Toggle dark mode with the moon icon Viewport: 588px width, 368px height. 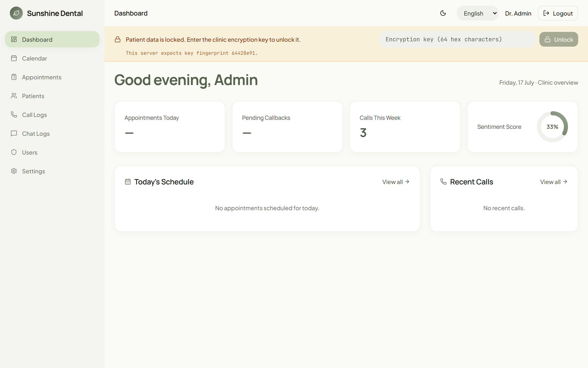[443, 13]
